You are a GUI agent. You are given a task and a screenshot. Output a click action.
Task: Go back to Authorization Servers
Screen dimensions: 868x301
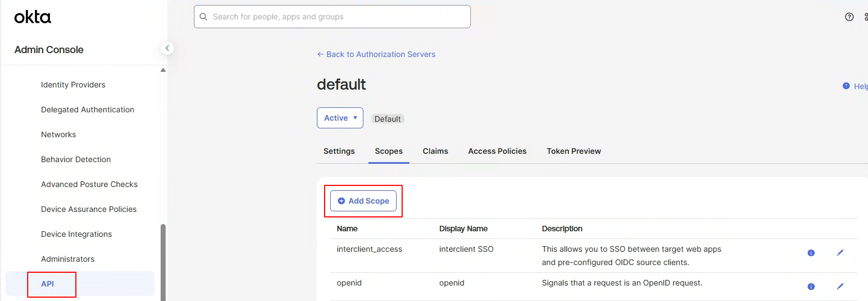click(376, 54)
